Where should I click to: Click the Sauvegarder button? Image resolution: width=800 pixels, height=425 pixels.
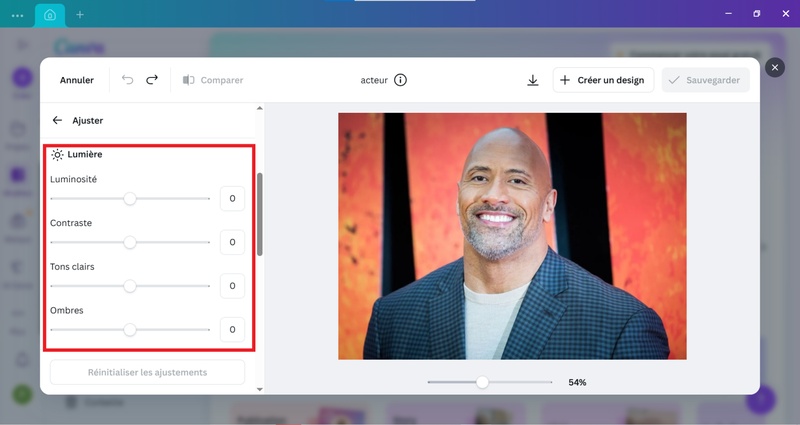(705, 80)
